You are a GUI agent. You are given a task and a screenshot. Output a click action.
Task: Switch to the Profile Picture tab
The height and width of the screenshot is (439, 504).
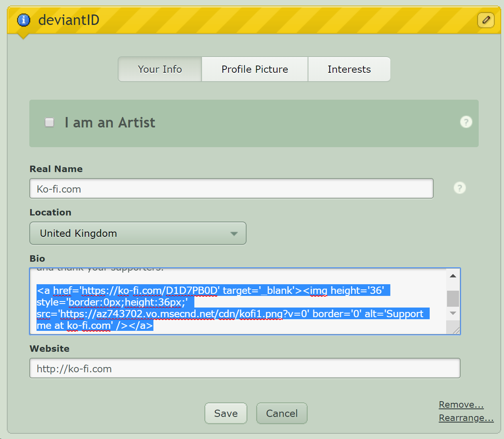[x=254, y=69]
